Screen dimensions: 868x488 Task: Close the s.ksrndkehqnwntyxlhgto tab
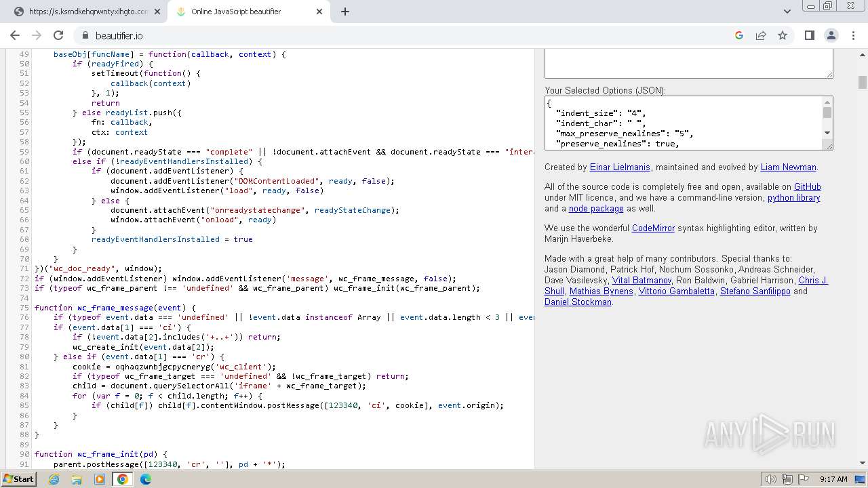(x=157, y=12)
